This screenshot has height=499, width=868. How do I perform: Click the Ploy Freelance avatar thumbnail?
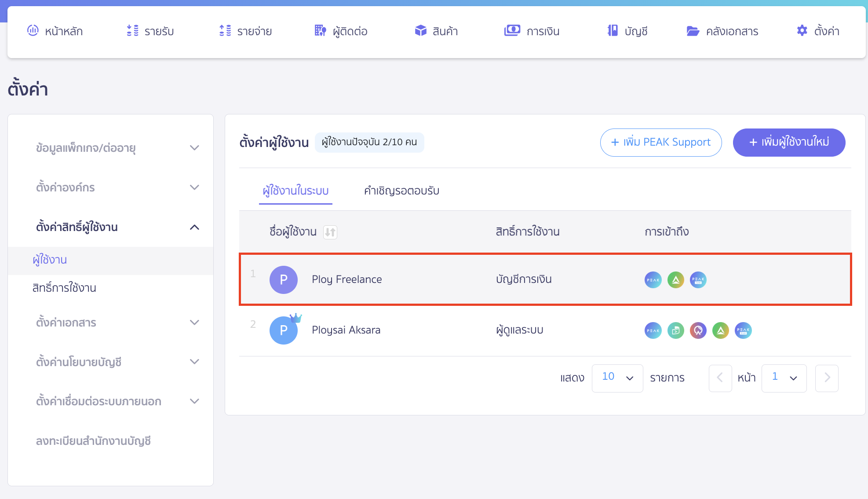pyautogui.click(x=284, y=279)
